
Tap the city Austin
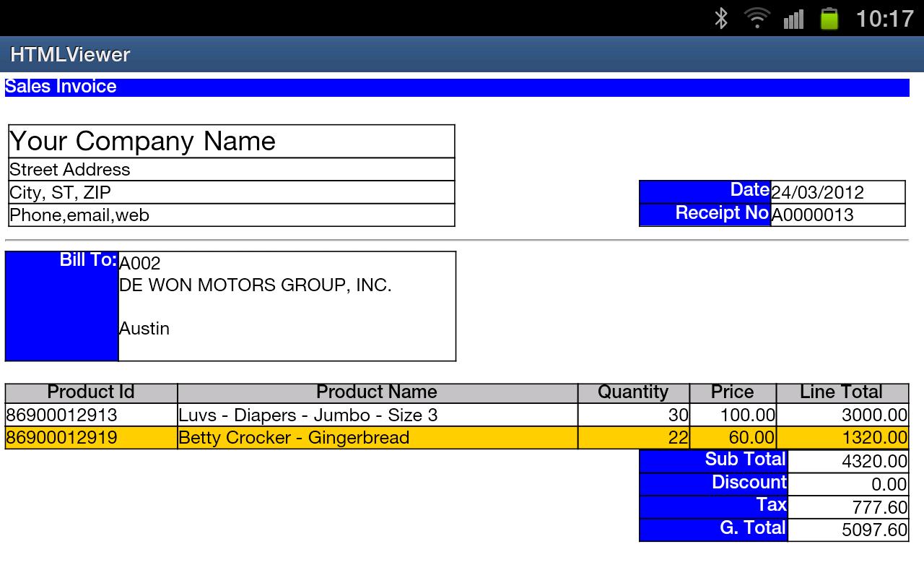click(144, 329)
